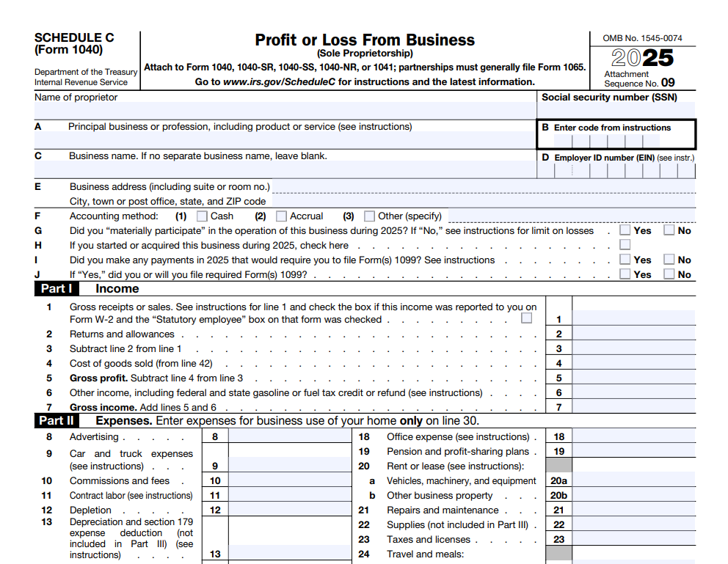Click the line 3 subtraction amount field
This screenshot has width=728, height=564.
(634, 348)
